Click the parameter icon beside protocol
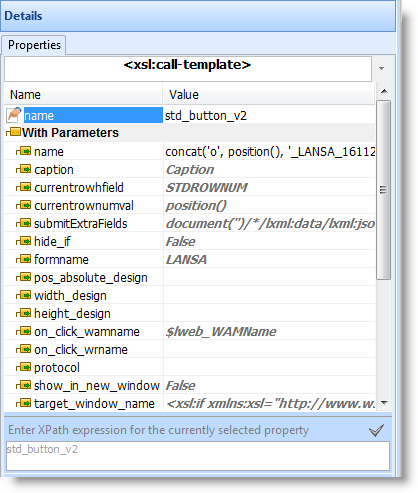Screen dimensions: 418x493 [24, 367]
